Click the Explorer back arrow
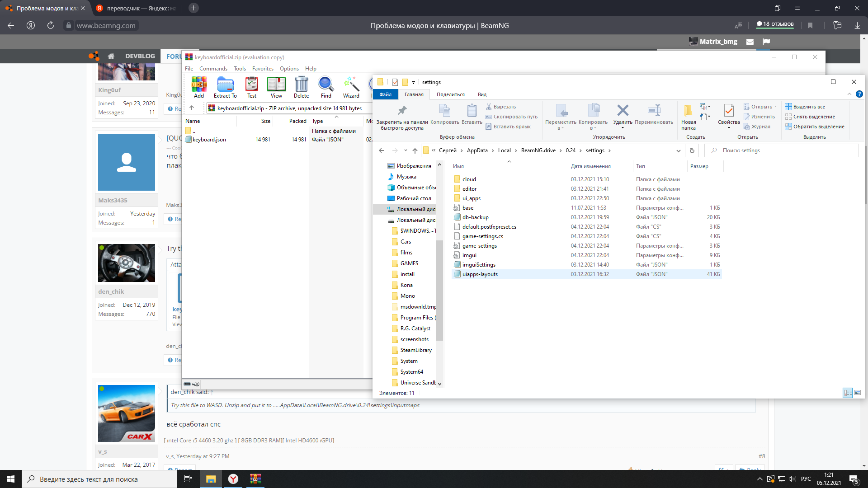Image resolution: width=868 pixels, height=488 pixels. pyautogui.click(x=382, y=150)
